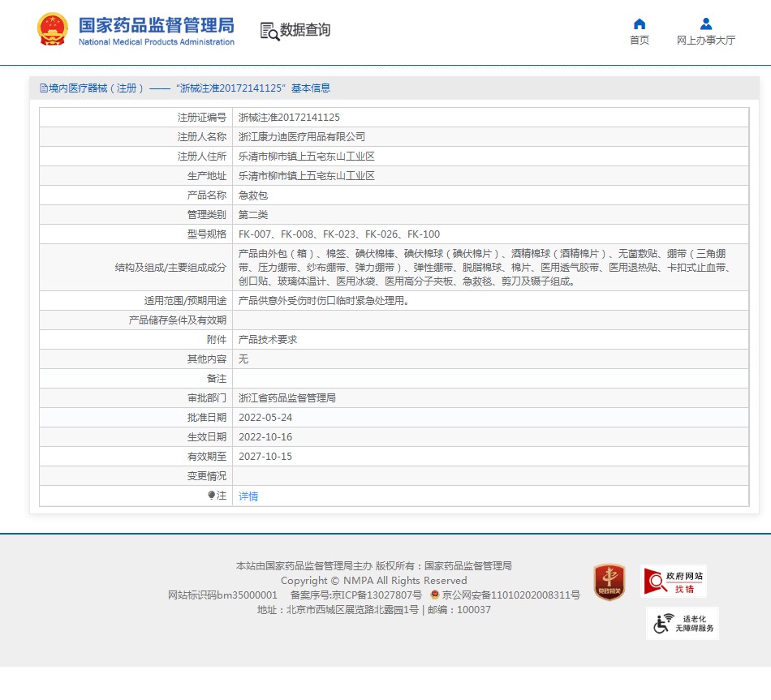
Task: Select effective date 2022-10-16
Action: (265, 437)
